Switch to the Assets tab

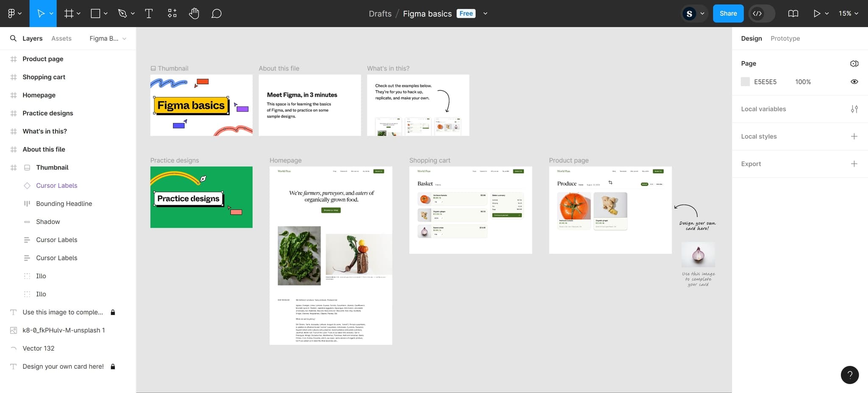tap(61, 38)
